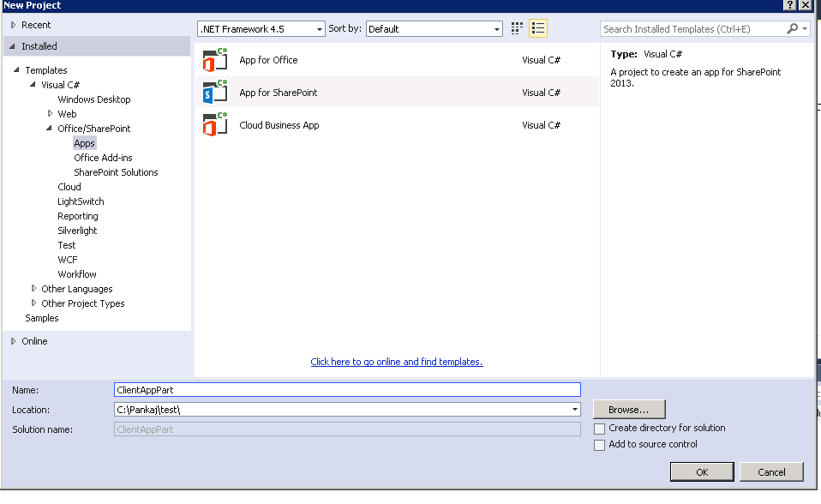Open the online templates link
Viewport: 821px width, 504px height.
(x=397, y=362)
